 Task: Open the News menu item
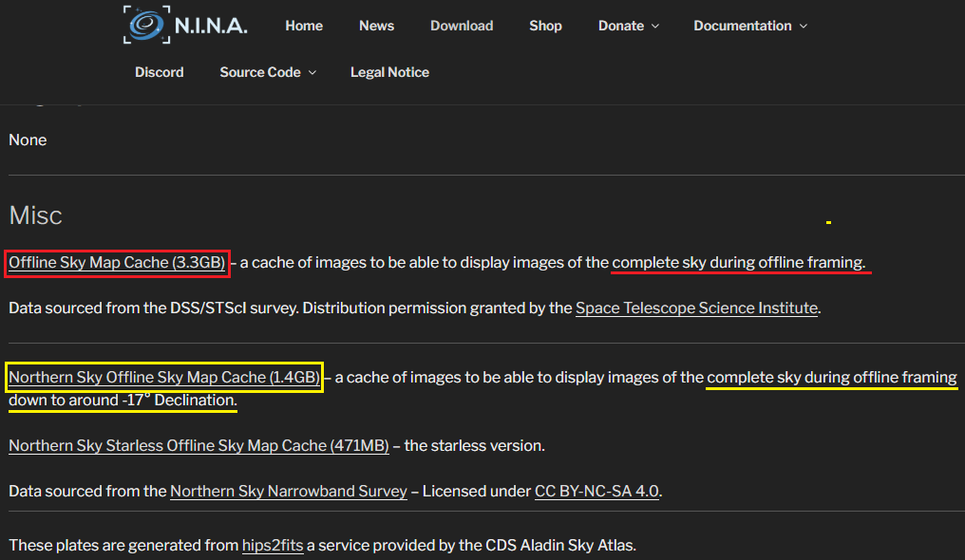[x=376, y=26]
